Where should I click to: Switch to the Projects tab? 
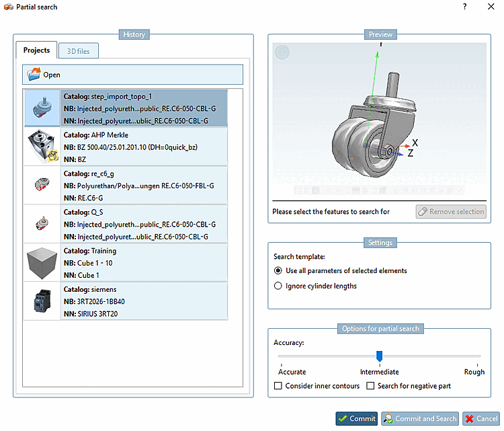pos(36,50)
